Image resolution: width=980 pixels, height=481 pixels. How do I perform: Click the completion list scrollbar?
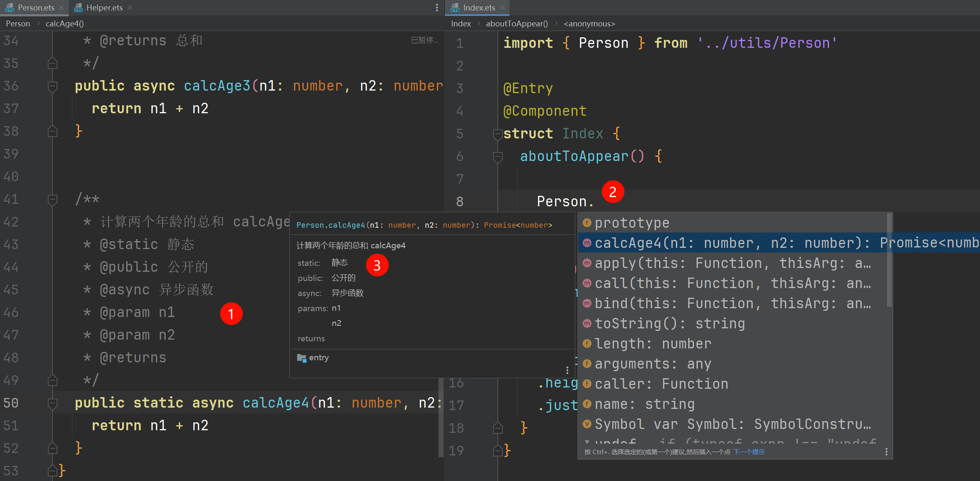pos(889,260)
